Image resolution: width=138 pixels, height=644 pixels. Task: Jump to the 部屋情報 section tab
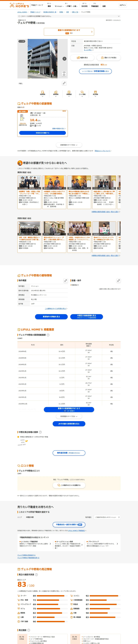(x=43, y=93)
